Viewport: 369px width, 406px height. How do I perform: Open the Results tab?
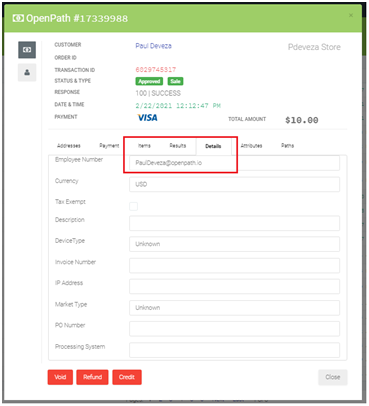(178, 146)
